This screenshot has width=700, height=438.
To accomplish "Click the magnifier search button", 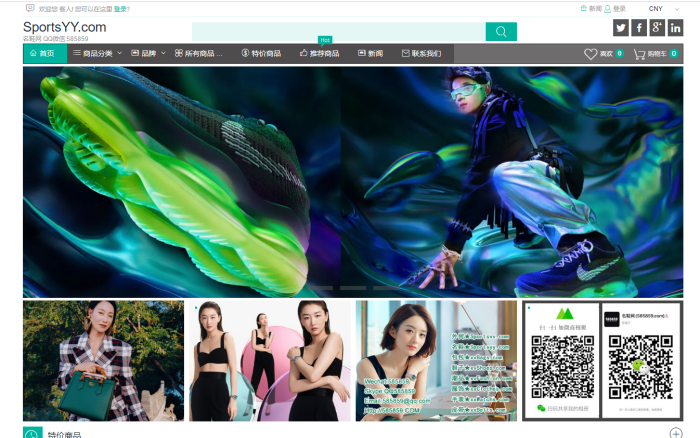I will tap(501, 32).
